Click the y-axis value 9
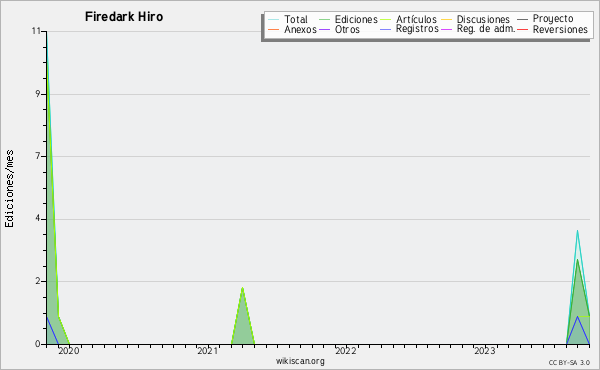 [38, 94]
